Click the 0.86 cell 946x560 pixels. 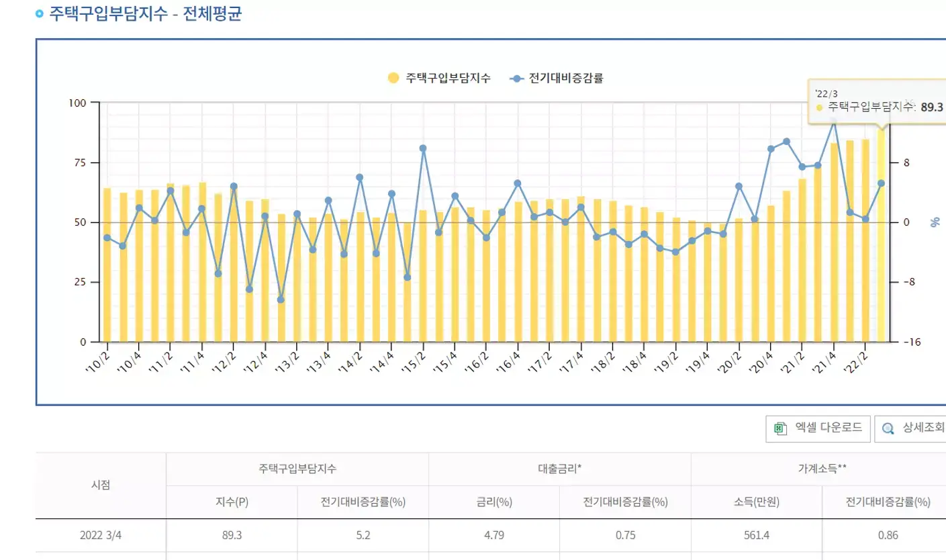[x=888, y=536]
